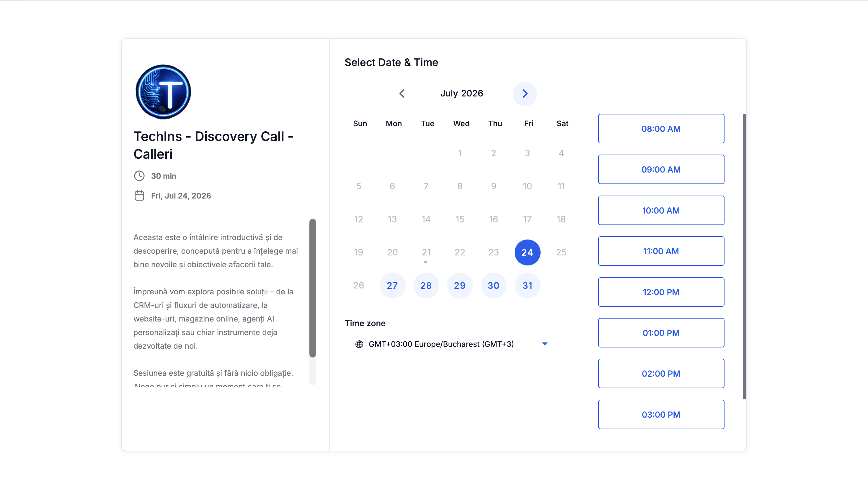Image resolution: width=868 pixels, height=492 pixels.
Task: Go to previous month arrow
Action: 402,94
